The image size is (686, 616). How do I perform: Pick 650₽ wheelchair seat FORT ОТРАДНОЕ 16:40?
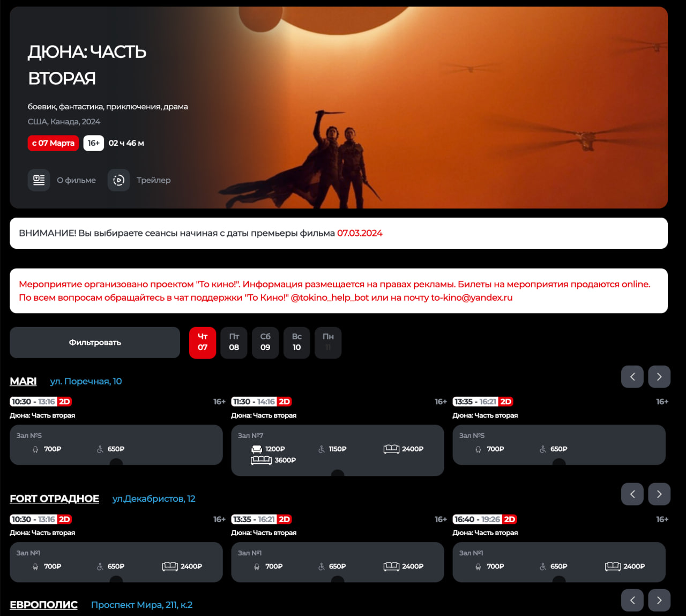click(554, 567)
